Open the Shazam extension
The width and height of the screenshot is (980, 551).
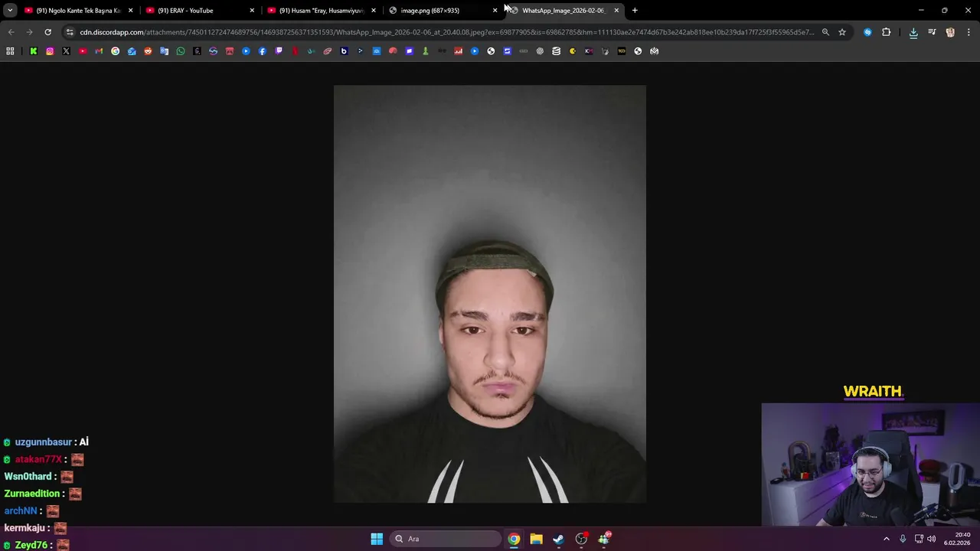(x=867, y=32)
